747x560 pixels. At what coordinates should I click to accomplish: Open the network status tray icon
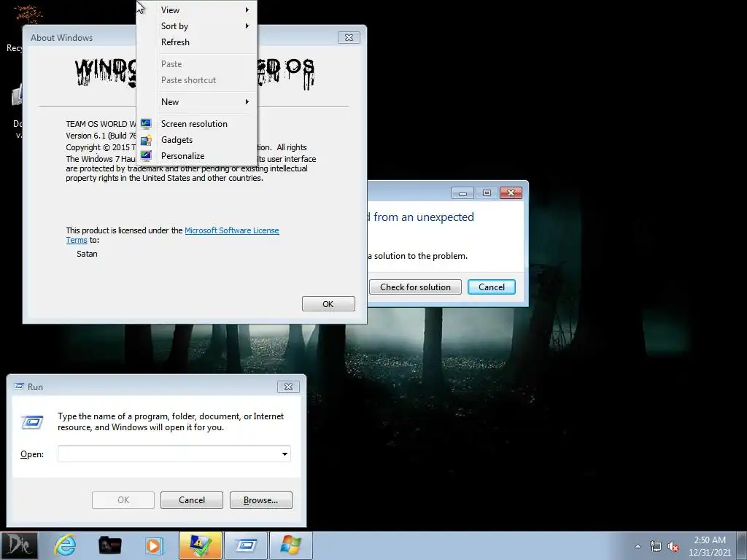click(656, 547)
